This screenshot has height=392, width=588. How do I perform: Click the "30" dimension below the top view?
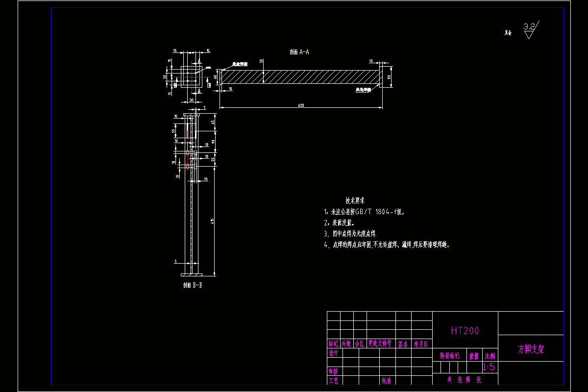coord(192,100)
